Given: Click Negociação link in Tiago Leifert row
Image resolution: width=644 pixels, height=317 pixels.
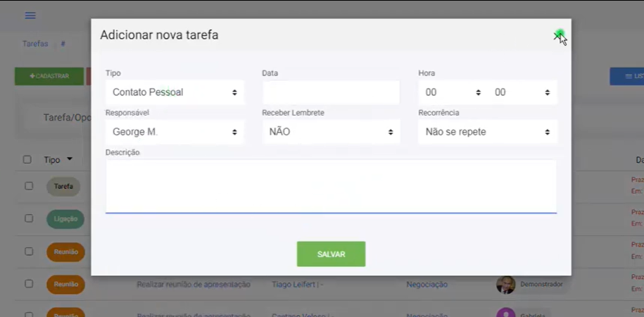Looking at the screenshot, I should pyautogui.click(x=427, y=285).
